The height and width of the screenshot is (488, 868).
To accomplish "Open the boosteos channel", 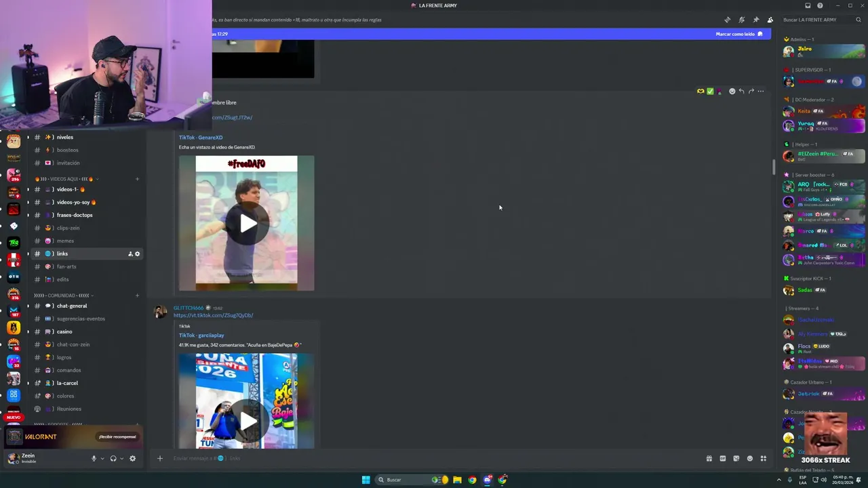I will point(87,150).
